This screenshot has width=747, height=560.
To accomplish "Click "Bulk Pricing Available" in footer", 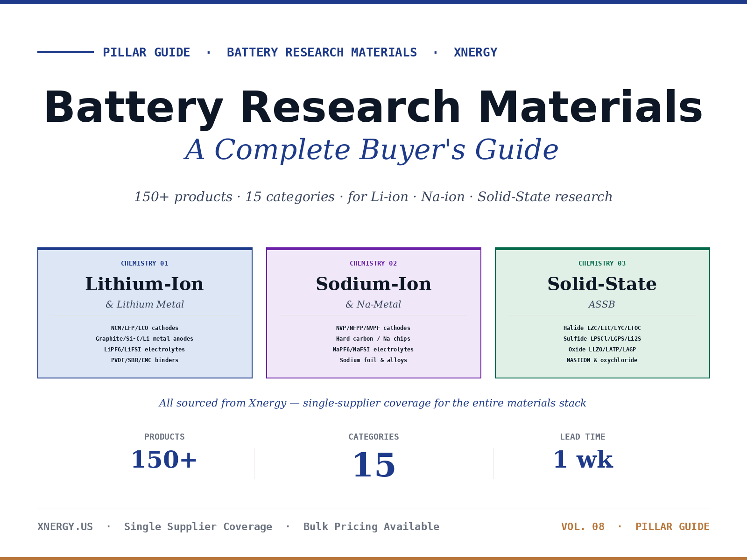I will (x=371, y=527).
